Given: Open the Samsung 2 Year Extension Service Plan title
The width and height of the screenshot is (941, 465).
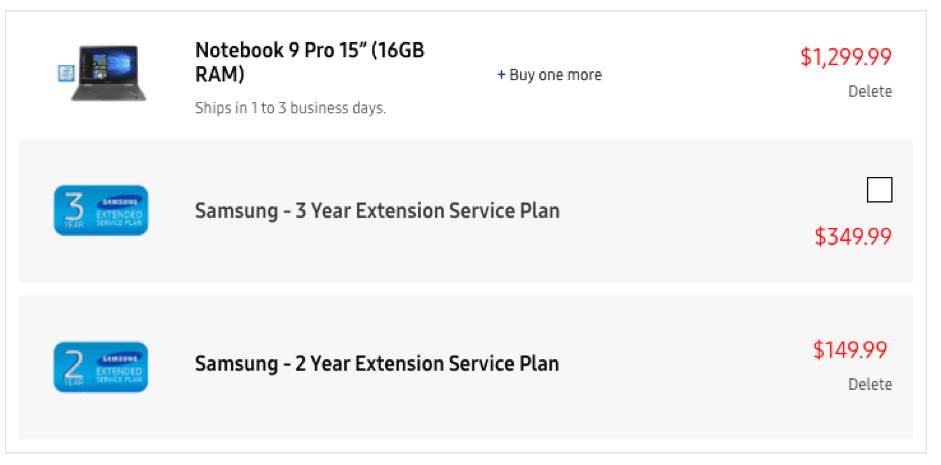Looking at the screenshot, I should (377, 363).
